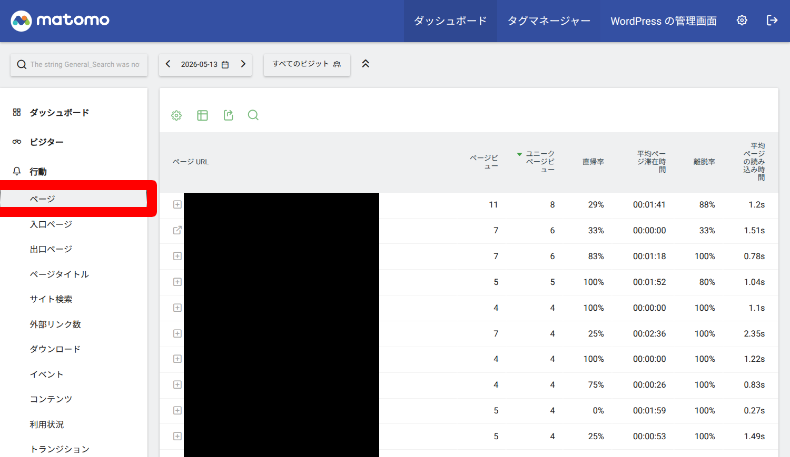This screenshot has height=457, width=790.
Task: Open WordPress の管理画面 link
Action: tap(664, 21)
